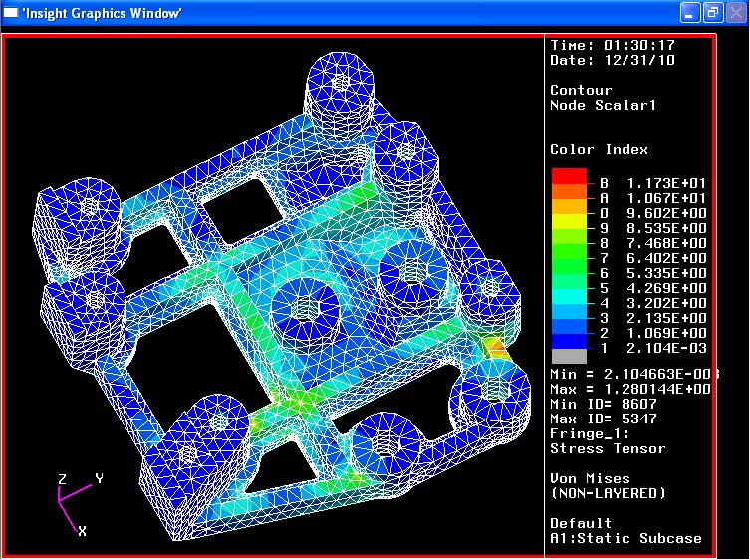Click the XYZ coordinate axis triad
Screen dimensions: 750x560
tap(70, 501)
